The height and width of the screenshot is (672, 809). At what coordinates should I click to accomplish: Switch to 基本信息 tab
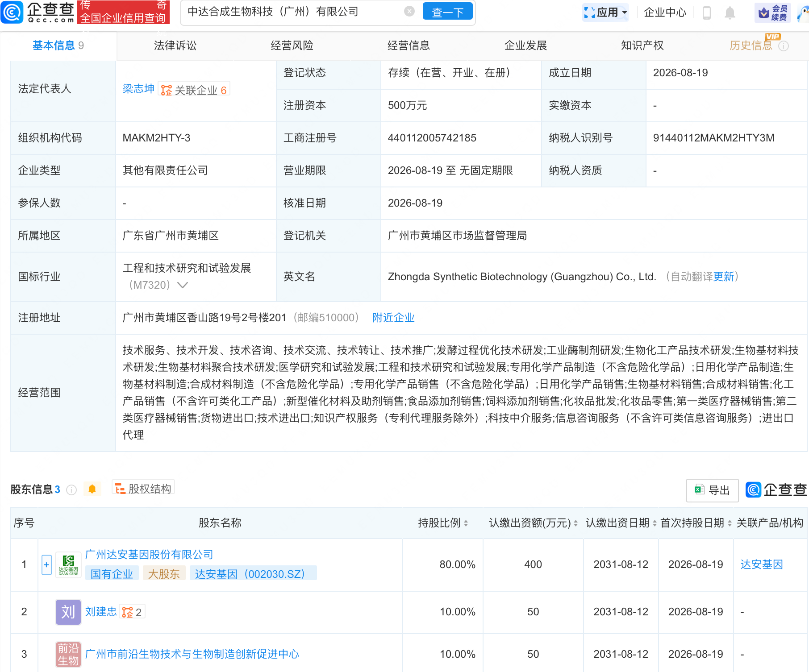(58, 46)
